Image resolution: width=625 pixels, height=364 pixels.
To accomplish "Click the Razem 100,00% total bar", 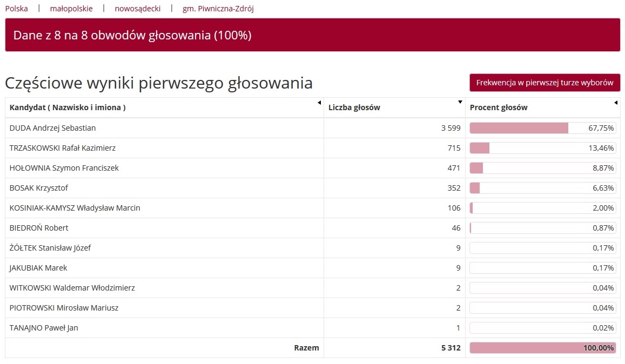I will pyautogui.click(x=542, y=348).
